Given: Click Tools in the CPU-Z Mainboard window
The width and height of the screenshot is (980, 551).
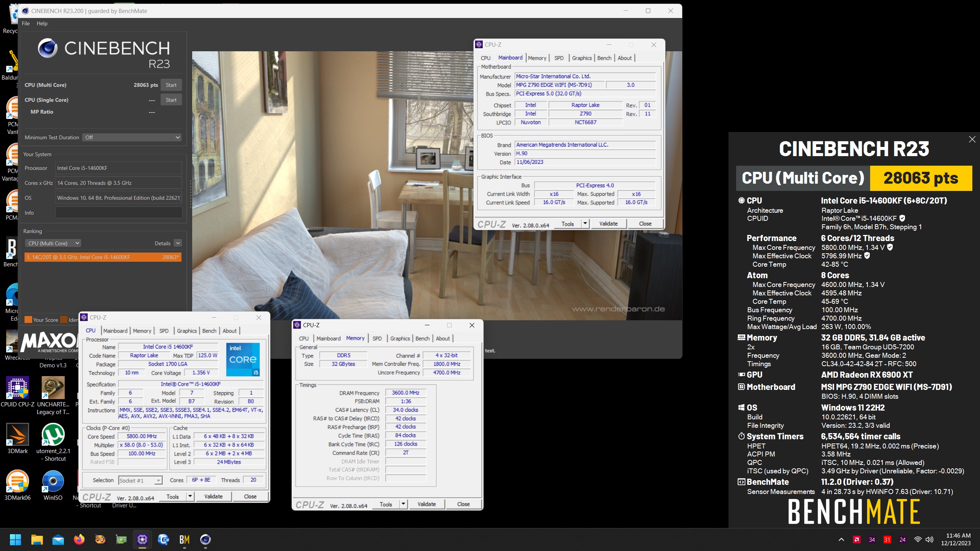Looking at the screenshot, I should (x=567, y=224).
